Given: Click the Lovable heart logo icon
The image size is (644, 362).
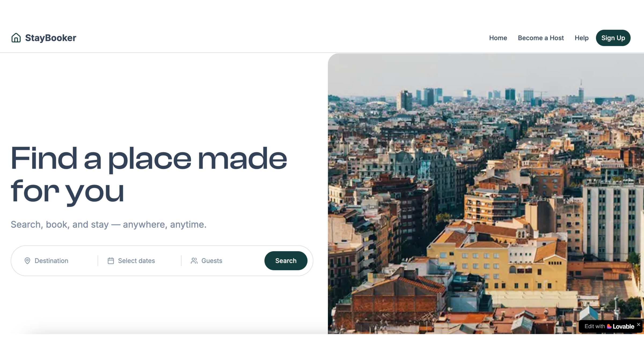Looking at the screenshot, I should pos(609,326).
